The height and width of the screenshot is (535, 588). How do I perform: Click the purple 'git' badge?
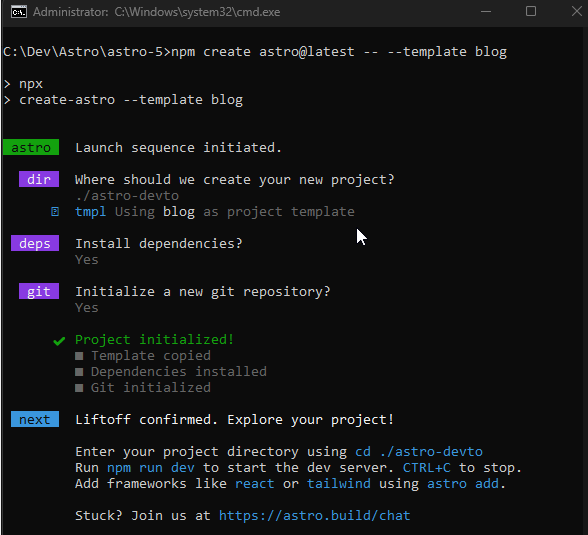tap(39, 291)
